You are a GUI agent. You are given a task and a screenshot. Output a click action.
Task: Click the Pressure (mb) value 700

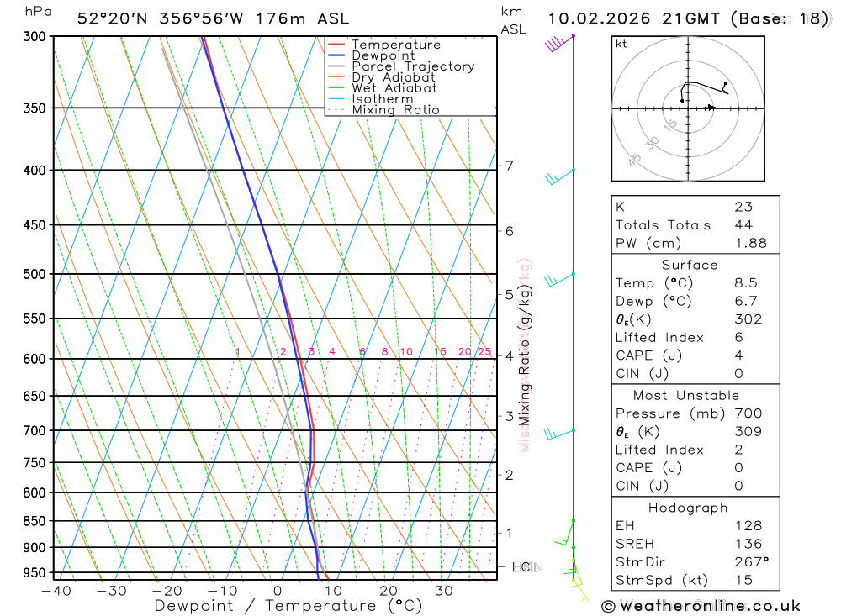point(748,413)
